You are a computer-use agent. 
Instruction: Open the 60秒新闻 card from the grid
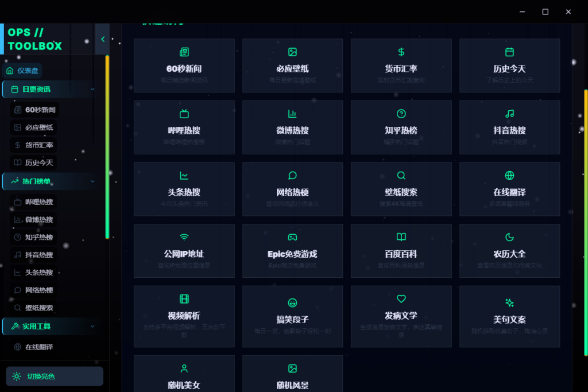click(x=184, y=65)
